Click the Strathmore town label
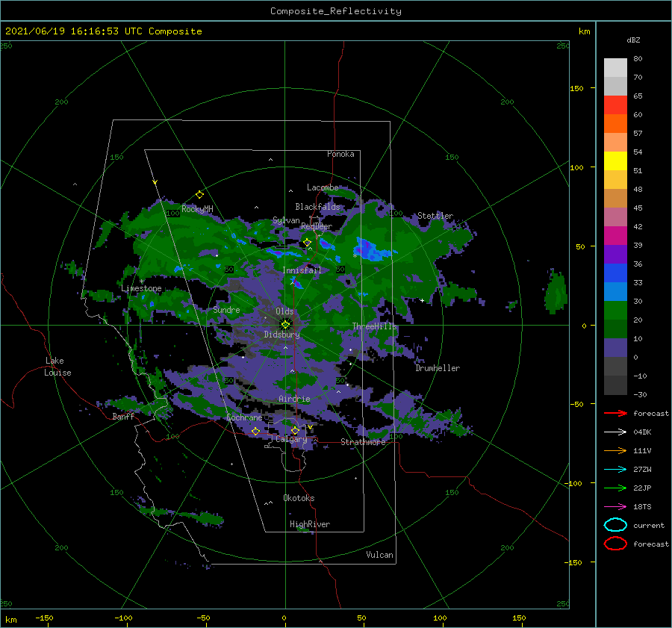The height and width of the screenshot is (628, 672). click(x=363, y=442)
